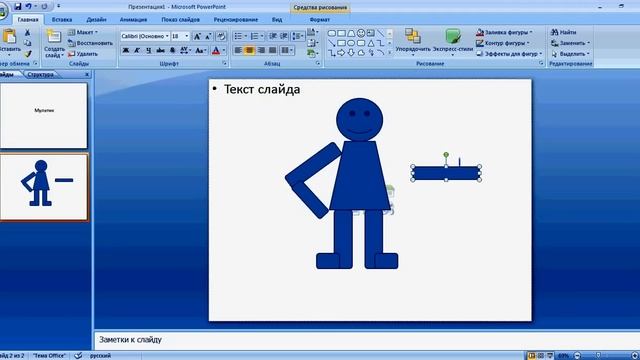Click Найти find button
Viewport: 640px width, 360px height.
564,32
